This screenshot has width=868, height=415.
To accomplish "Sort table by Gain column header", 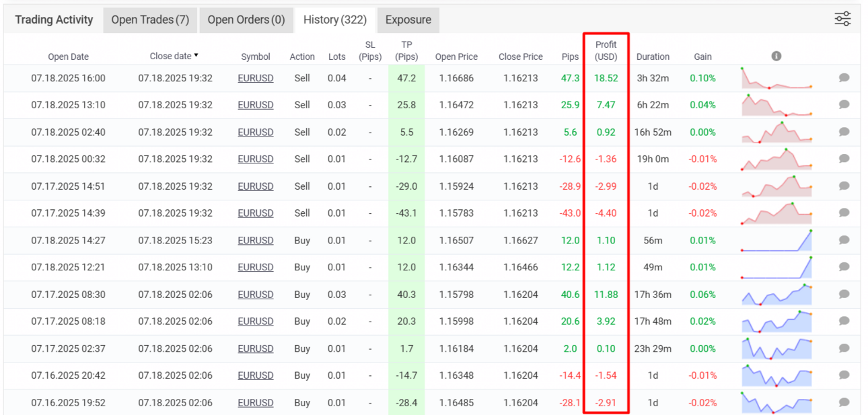I will click(x=702, y=56).
